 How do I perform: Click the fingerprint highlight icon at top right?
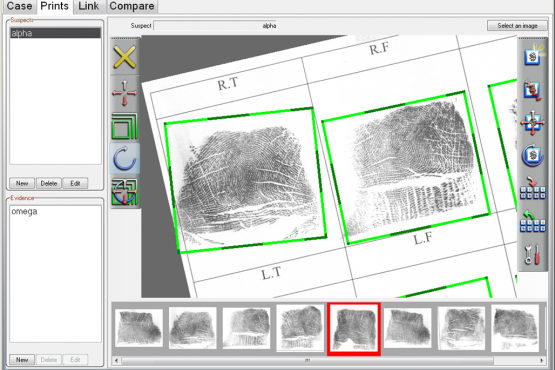click(533, 55)
